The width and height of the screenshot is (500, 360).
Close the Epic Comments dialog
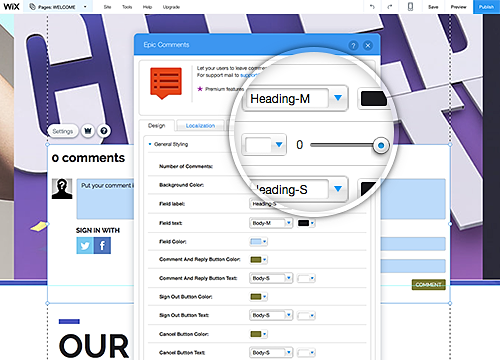(368, 45)
